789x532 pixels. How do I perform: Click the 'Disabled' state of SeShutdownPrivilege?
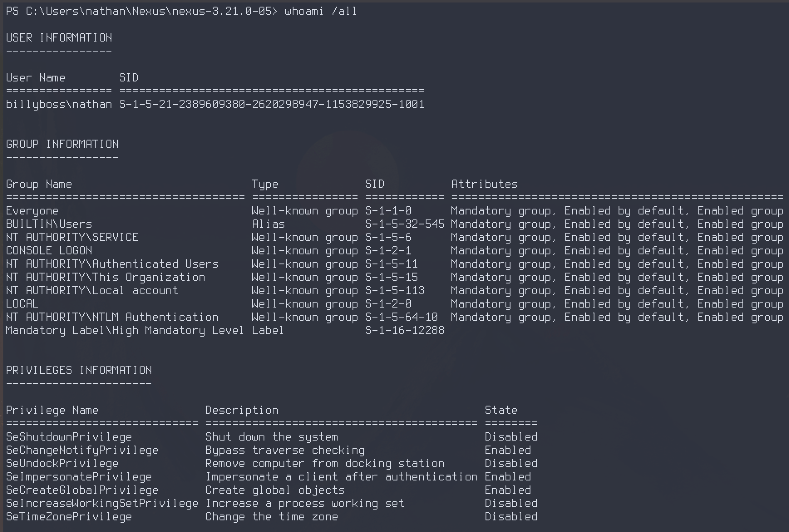[511, 437]
